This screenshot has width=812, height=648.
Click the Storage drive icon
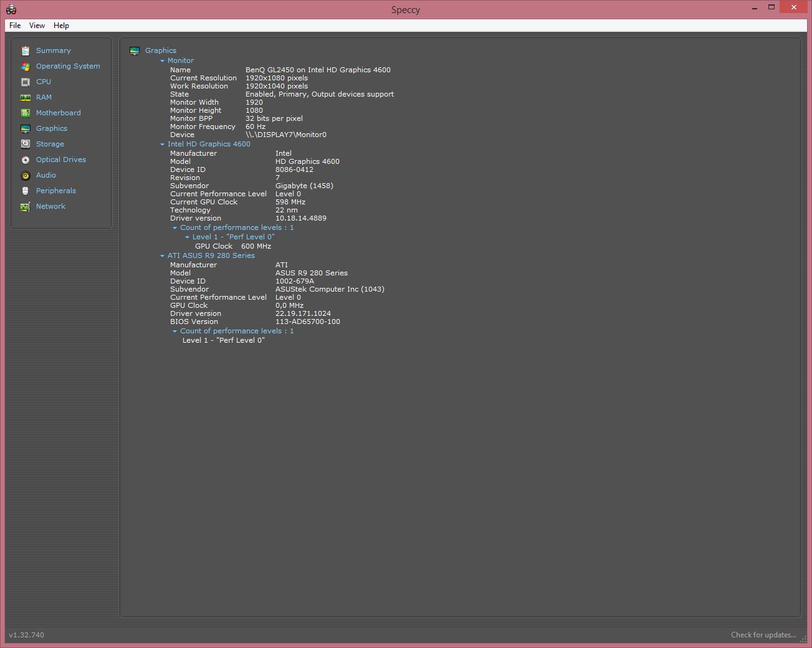tap(25, 144)
